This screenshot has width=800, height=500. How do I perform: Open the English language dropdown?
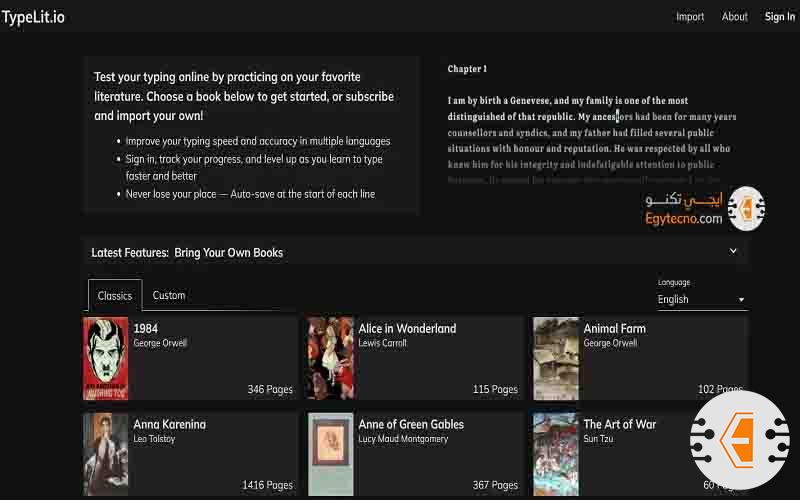click(x=702, y=299)
